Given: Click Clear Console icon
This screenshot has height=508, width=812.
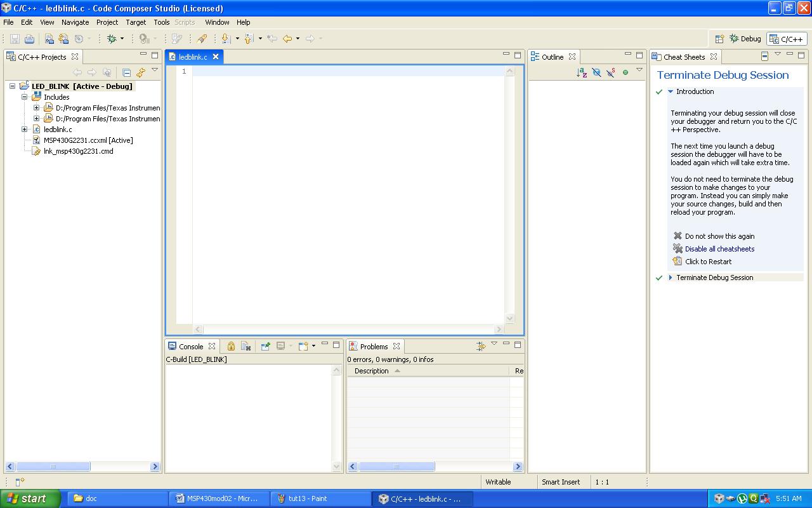Looking at the screenshot, I should tap(246, 346).
